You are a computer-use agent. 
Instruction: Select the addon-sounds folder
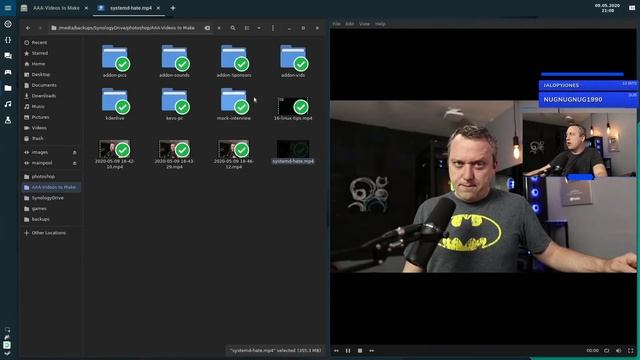tap(175, 60)
